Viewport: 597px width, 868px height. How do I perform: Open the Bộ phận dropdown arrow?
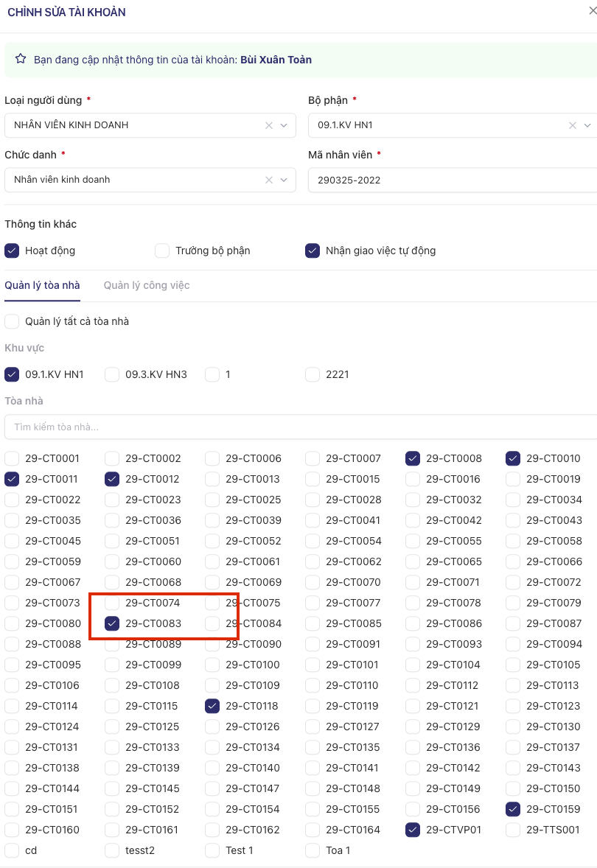587,125
